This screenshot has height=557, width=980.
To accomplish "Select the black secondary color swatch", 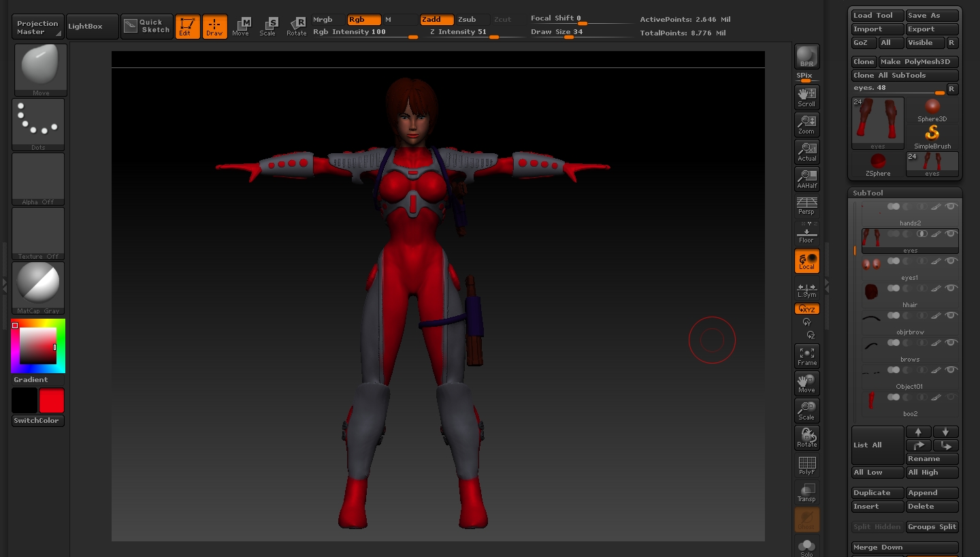I will pyautogui.click(x=24, y=400).
